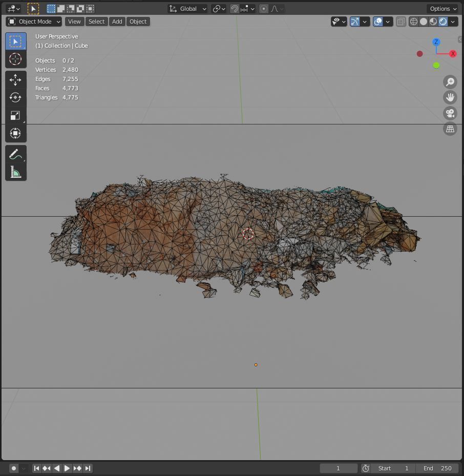The width and height of the screenshot is (464, 476).
Task: Open the Object menu
Action: tap(138, 22)
